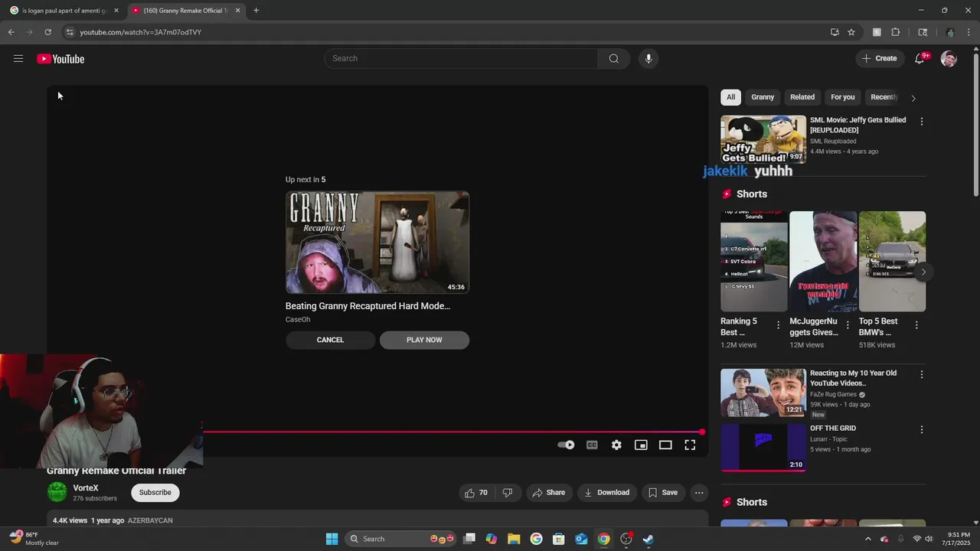980x551 pixels.
Task: Bookmark this page with the star
Action: (x=851, y=32)
